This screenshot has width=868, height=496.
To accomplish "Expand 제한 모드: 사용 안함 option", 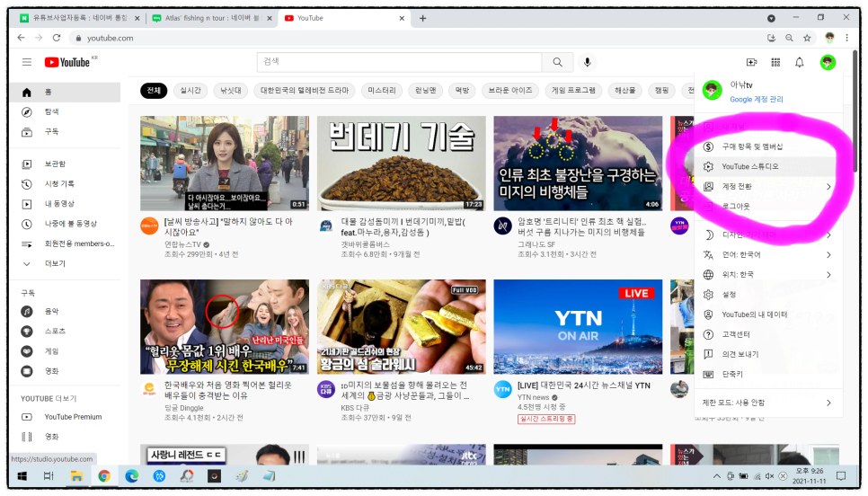I will [x=769, y=403].
